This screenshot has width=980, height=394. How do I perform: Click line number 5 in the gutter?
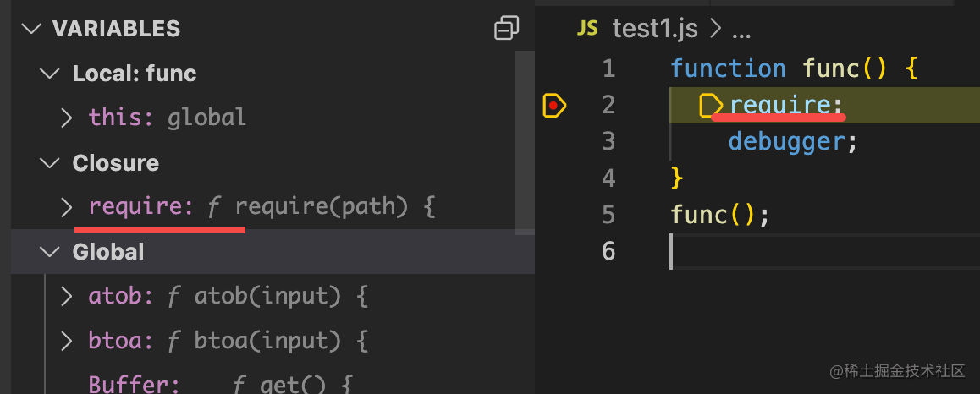(x=608, y=215)
